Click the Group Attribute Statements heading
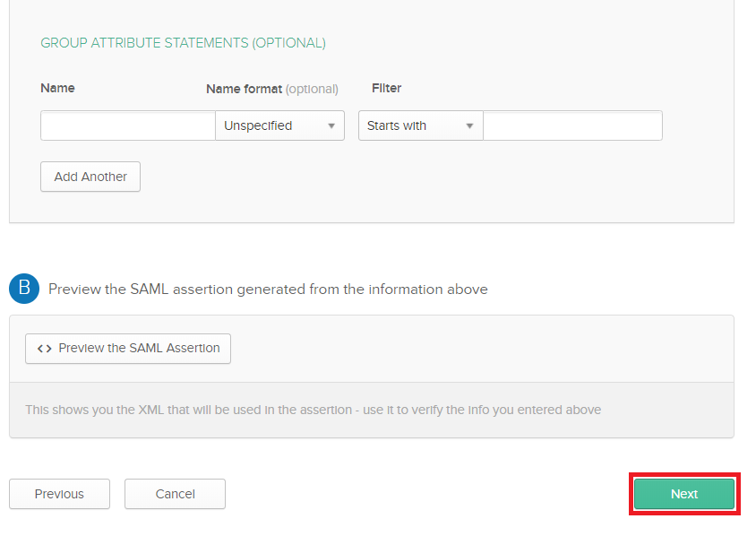The height and width of the screenshot is (536, 756). click(x=184, y=43)
